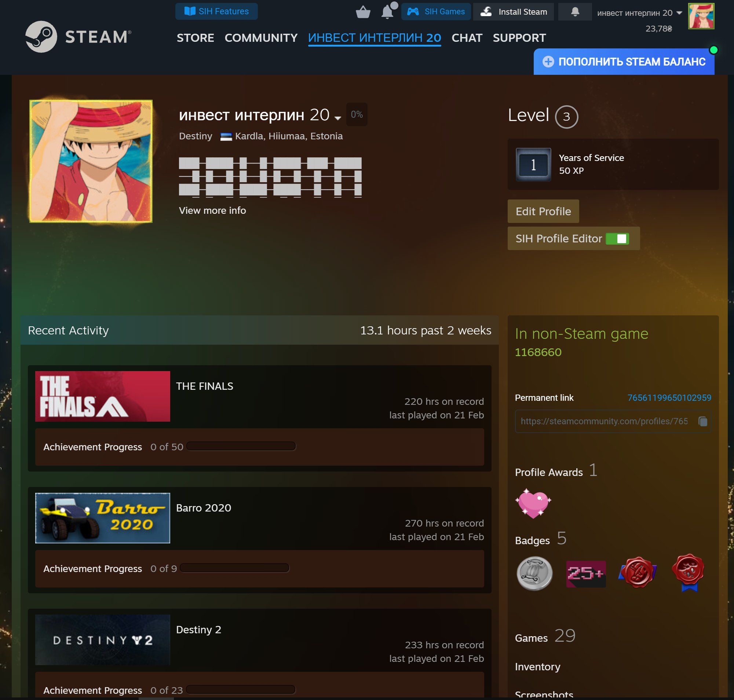
Task: Open the Years of Service badge icon
Action: [x=533, y=165]
